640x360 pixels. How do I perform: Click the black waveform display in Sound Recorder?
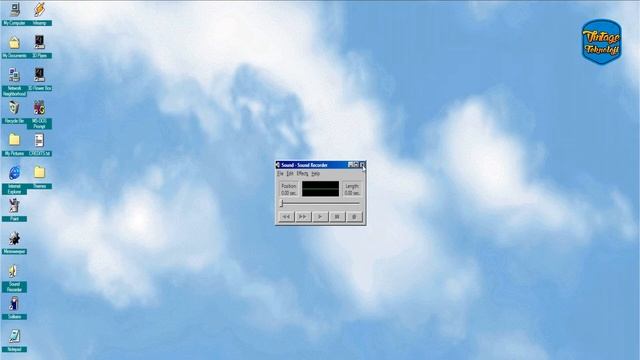320,189
